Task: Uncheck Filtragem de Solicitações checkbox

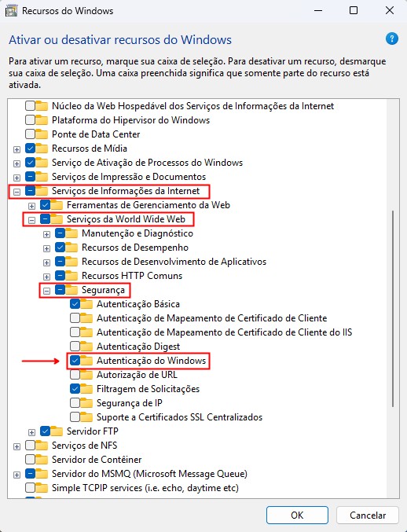Action: click(75, 389)
